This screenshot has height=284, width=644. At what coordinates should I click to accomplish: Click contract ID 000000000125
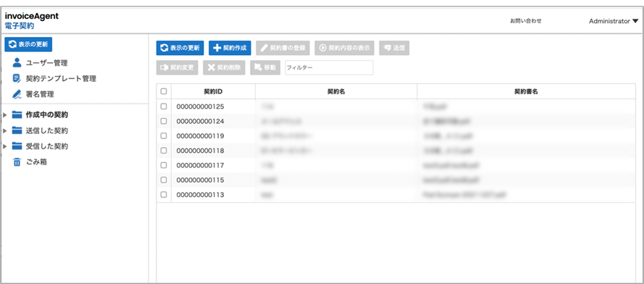[x=201, y=106]
